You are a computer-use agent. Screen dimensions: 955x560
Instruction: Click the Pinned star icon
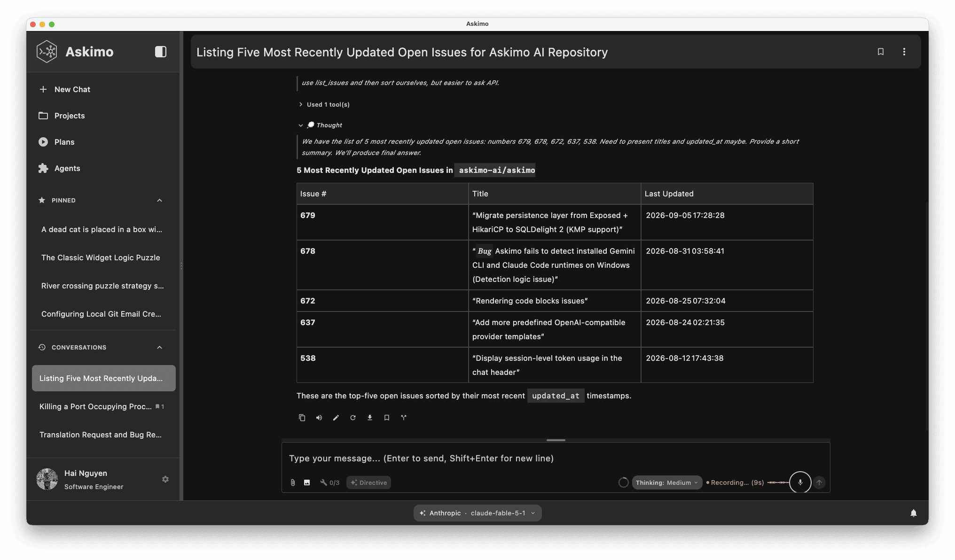pyautogui.click(x=42, y=200)
